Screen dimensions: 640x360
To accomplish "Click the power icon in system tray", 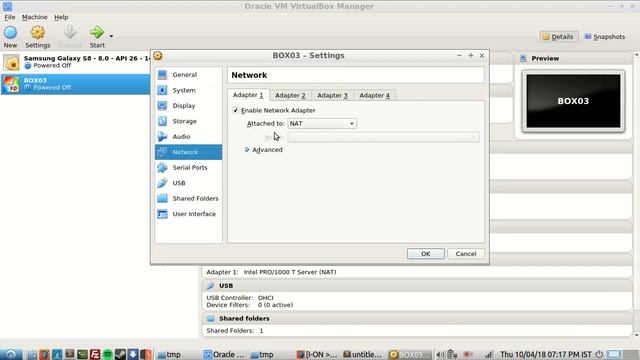I will pyautogui.click(x=599, y=355).
